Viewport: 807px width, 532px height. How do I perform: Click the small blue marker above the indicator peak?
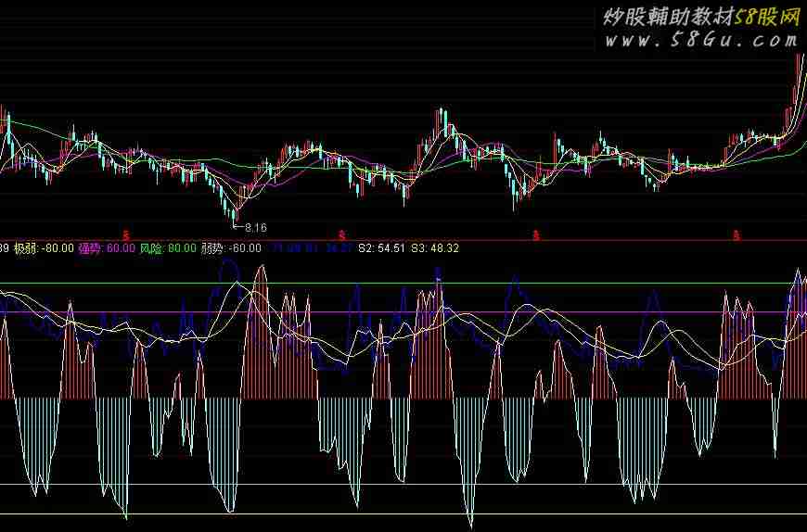(438, 272)
